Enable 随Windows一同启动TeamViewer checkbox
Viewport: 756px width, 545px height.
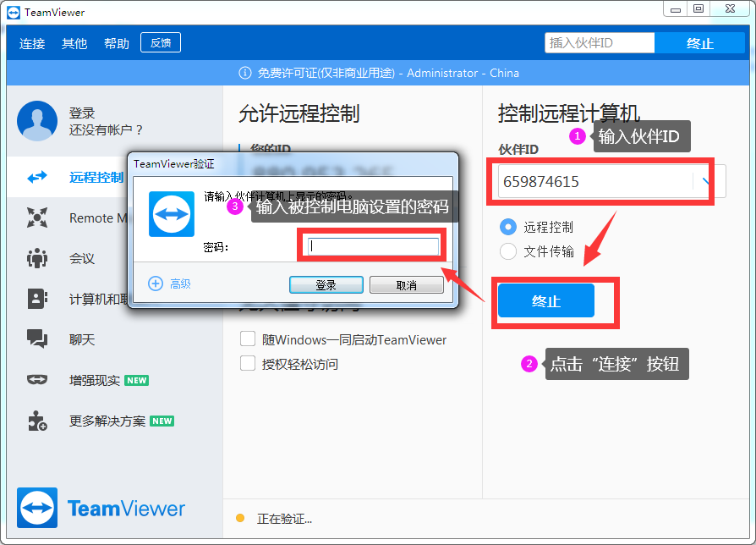248,339
